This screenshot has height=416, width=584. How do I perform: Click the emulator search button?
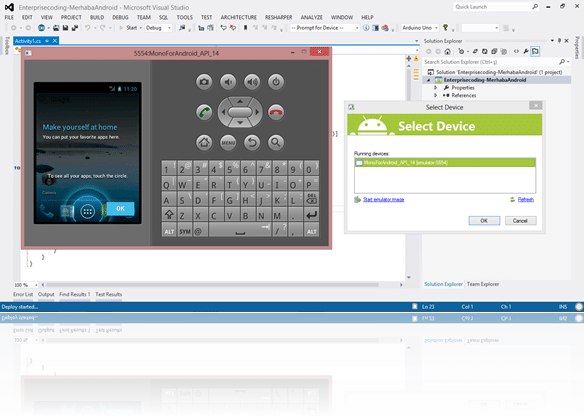tap(276, 142)
